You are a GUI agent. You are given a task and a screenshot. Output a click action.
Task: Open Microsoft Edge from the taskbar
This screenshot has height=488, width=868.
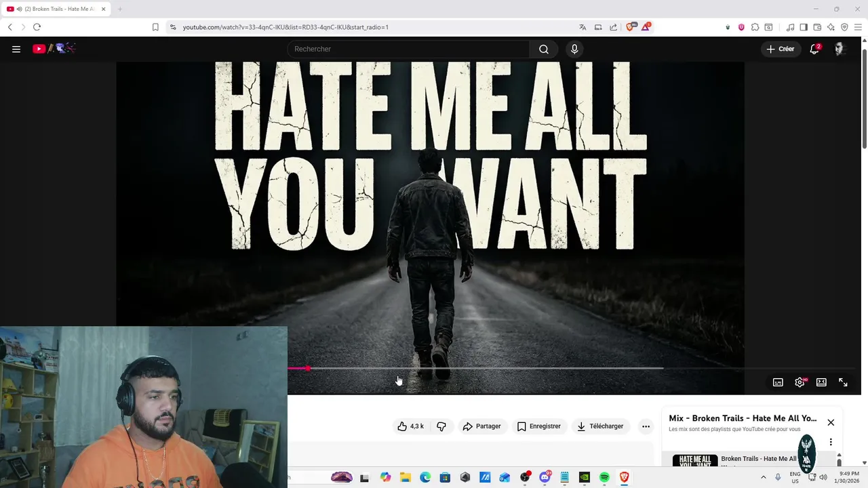tap(425, 477)
